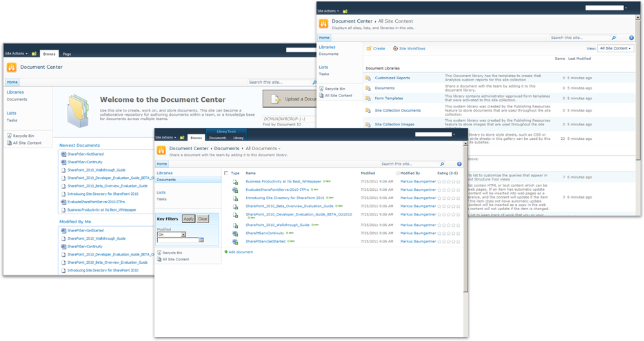Open the blue help icon in Documents library window
644x341 pixels.
click(459, 164)
